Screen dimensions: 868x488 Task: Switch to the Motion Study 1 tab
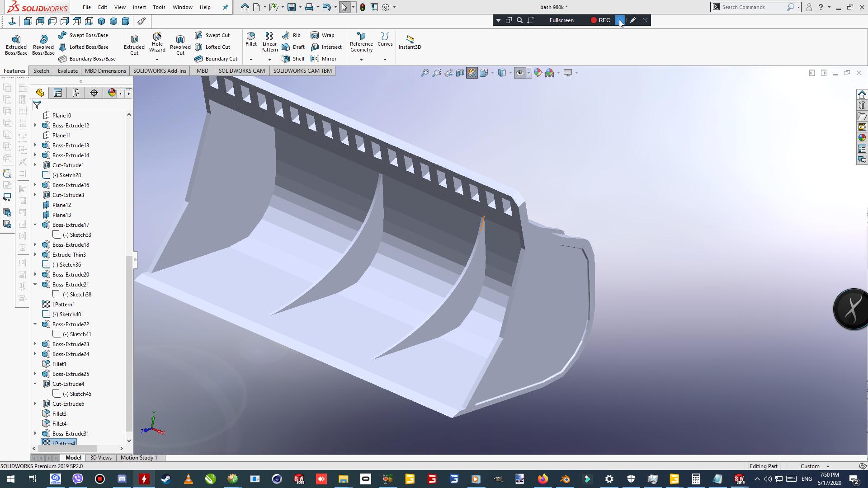click(x=139, y=458)
